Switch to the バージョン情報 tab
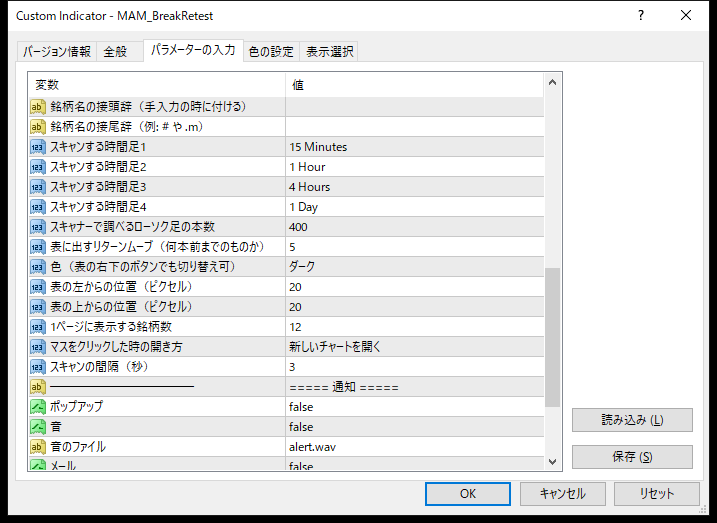Screen dimensions: 717x523 click(x=57, y=52)
